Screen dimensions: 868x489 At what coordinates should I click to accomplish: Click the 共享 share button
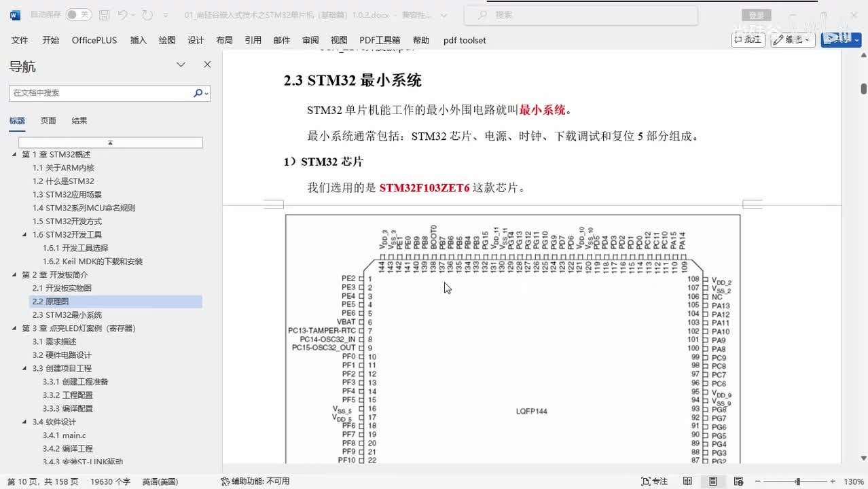coord(841,39)
